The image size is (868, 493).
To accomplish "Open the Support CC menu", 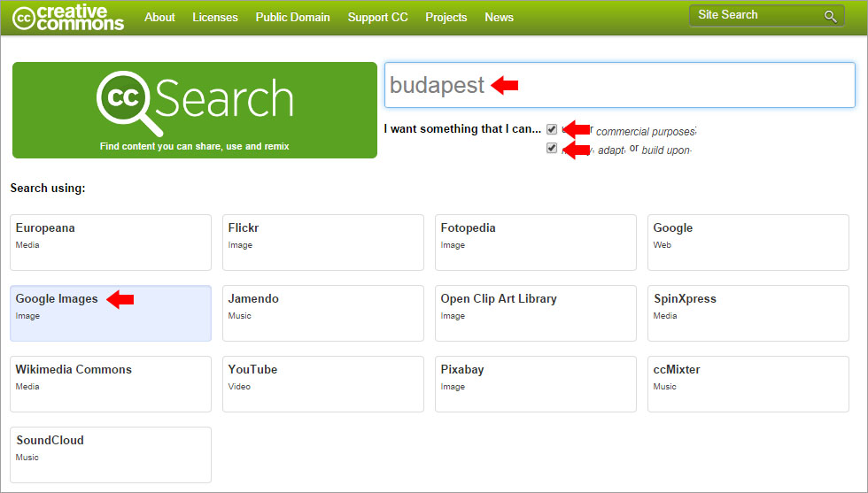I will coord(377,17).
